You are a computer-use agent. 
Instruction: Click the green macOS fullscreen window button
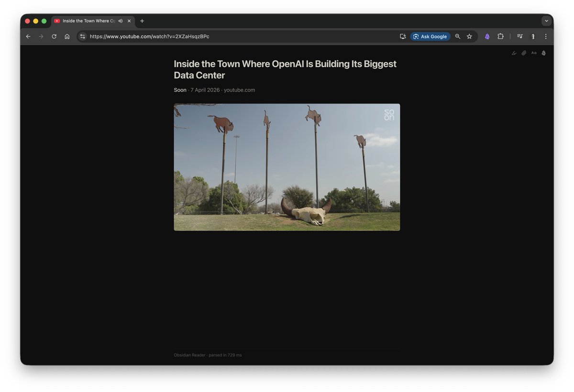point(44,21)
